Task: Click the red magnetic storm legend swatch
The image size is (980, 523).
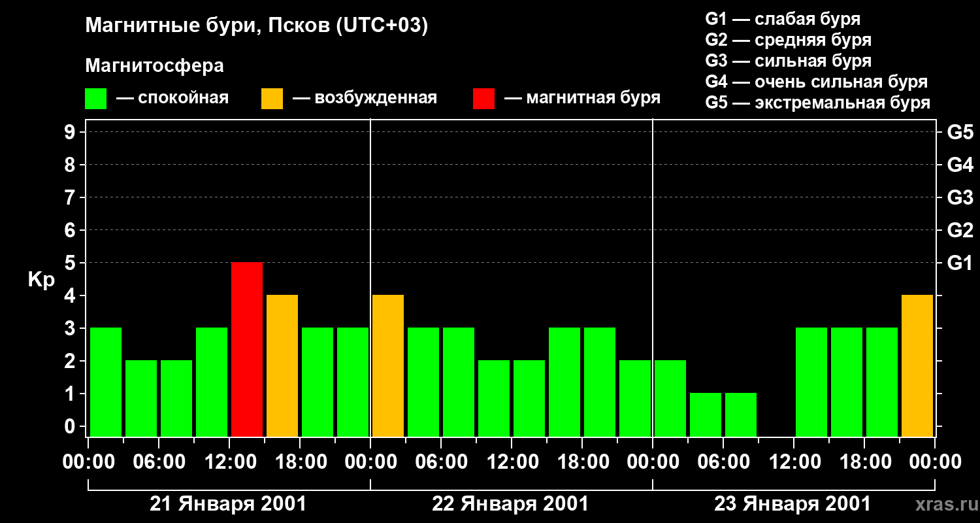Action: point(483,99)
